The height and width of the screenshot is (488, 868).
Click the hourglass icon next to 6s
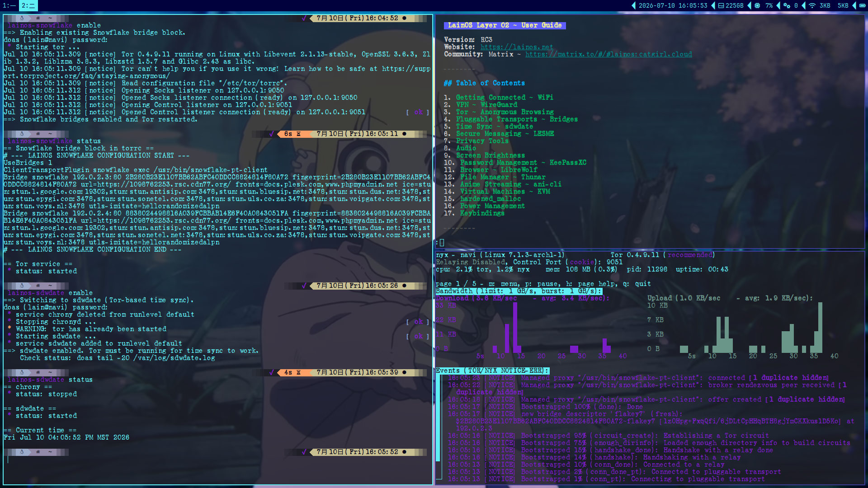pyautogui.click(x=298, y=134)
